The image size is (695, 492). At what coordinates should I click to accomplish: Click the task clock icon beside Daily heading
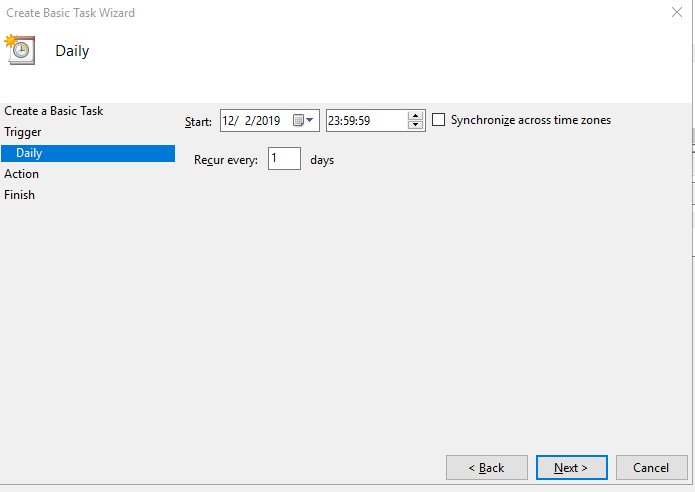coord(20,50)
